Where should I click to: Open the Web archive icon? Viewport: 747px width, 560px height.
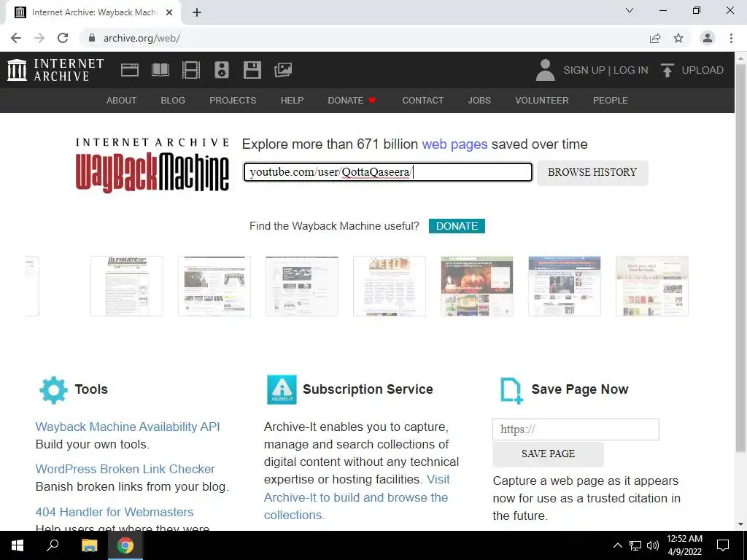130,70
